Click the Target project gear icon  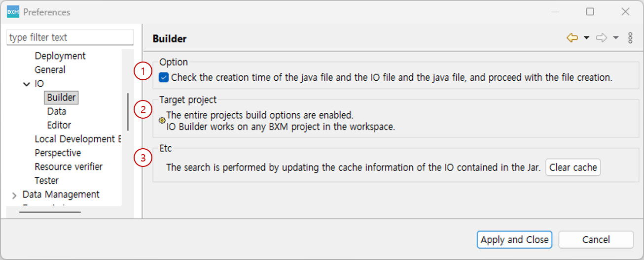pos(162,120)
